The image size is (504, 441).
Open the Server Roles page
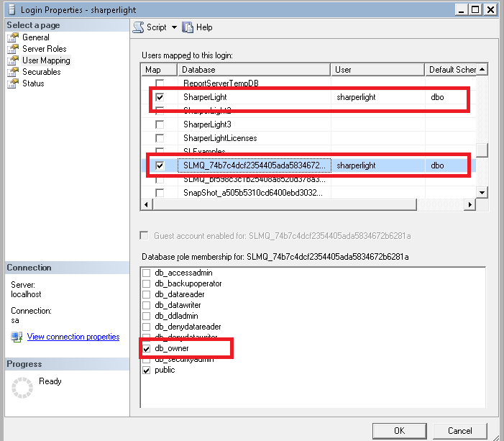pyautogui.click(x=45, y=49)
